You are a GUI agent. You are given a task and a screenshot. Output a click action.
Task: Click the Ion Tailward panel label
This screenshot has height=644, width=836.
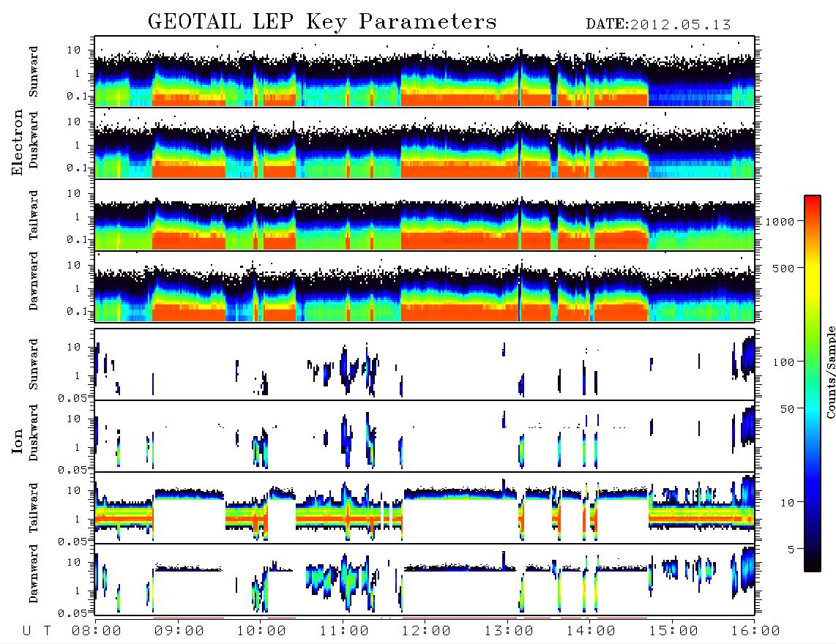click(x=34, y=508)
